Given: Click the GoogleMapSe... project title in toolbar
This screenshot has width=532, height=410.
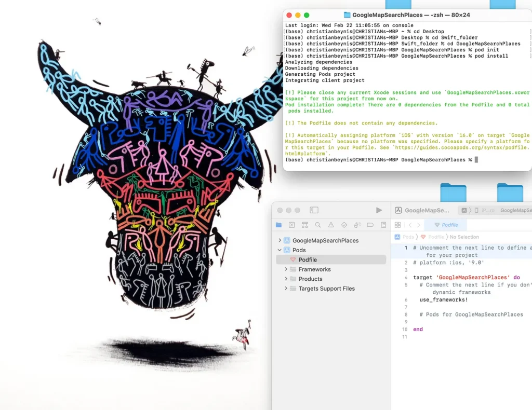Looking at the screenshot, I should tap(427, 210).
